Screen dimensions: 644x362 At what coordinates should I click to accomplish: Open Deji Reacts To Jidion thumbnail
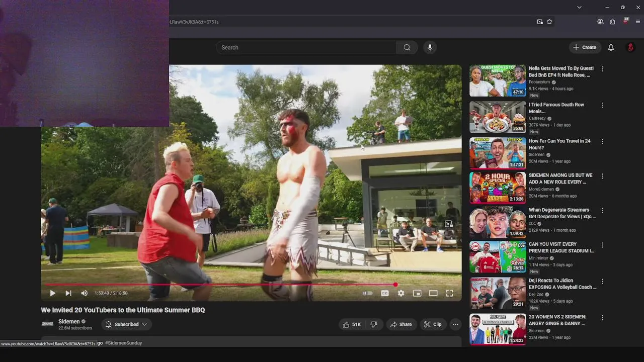[498, 293]
